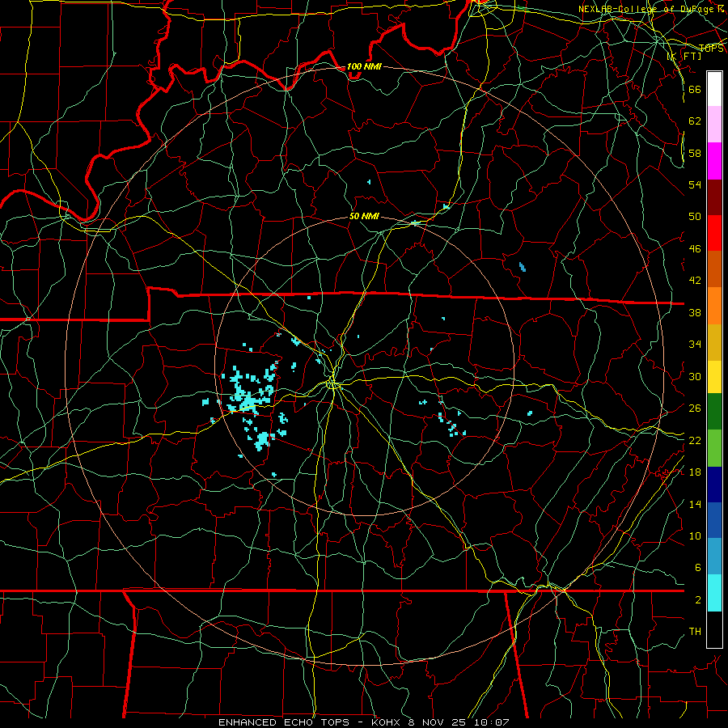Select the K FT units label

coord(684,57)
